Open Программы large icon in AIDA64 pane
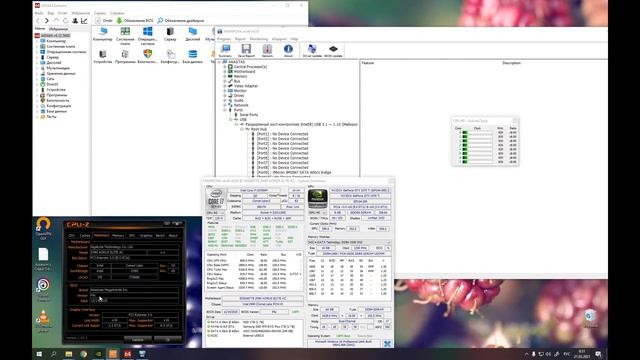 tap(125, 57)
